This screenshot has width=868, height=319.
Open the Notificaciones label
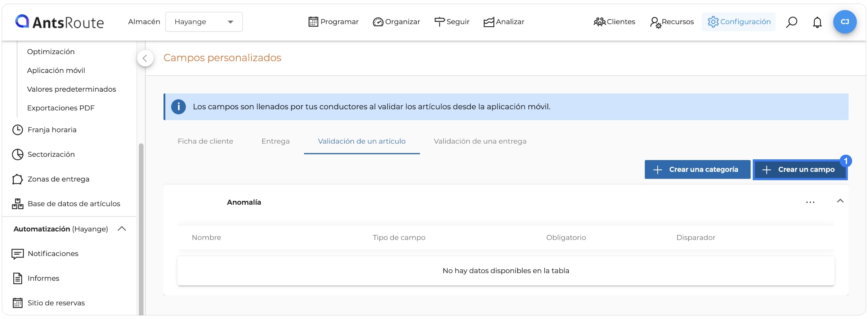(x=53, y=254)
